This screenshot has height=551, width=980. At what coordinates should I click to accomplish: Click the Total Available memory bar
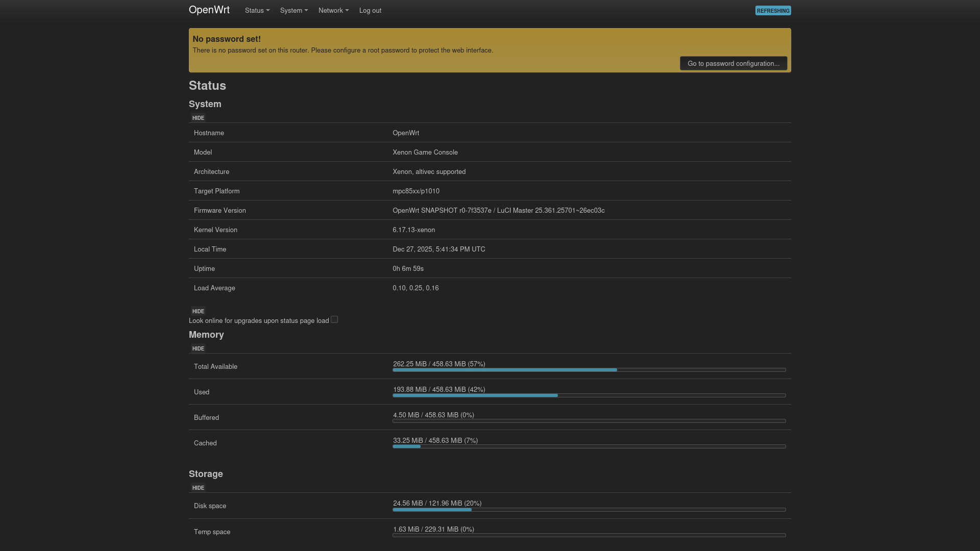(589, 370)
